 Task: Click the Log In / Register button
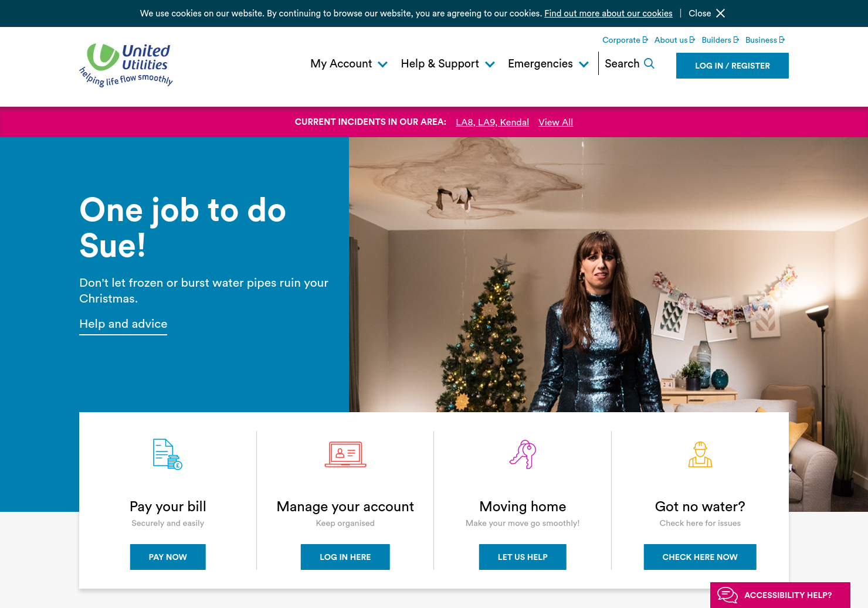point(733,66)
